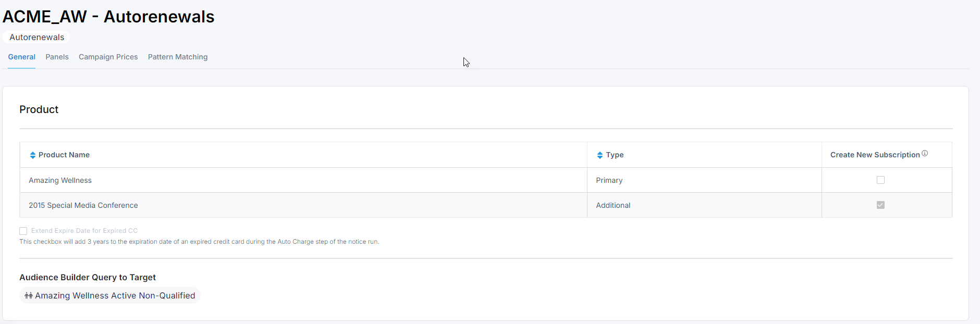Select the Pattern Matching tab
980x324 pixels.
point(177,57)
